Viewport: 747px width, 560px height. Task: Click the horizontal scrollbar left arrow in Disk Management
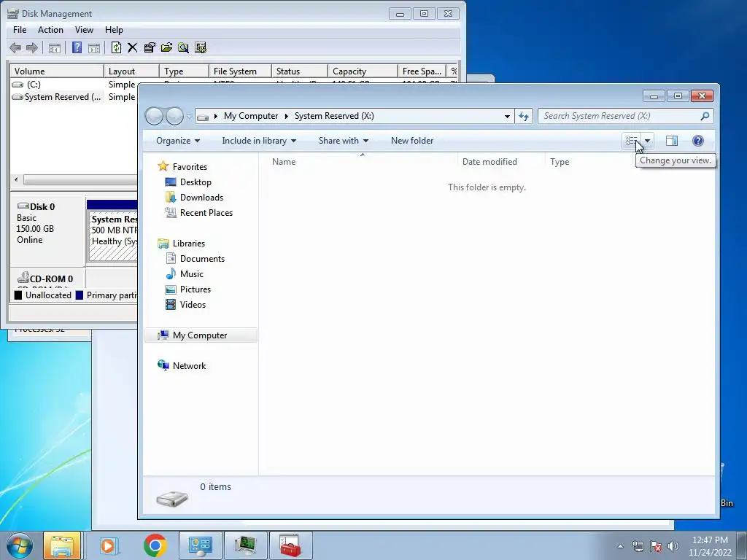coord(16,179)
